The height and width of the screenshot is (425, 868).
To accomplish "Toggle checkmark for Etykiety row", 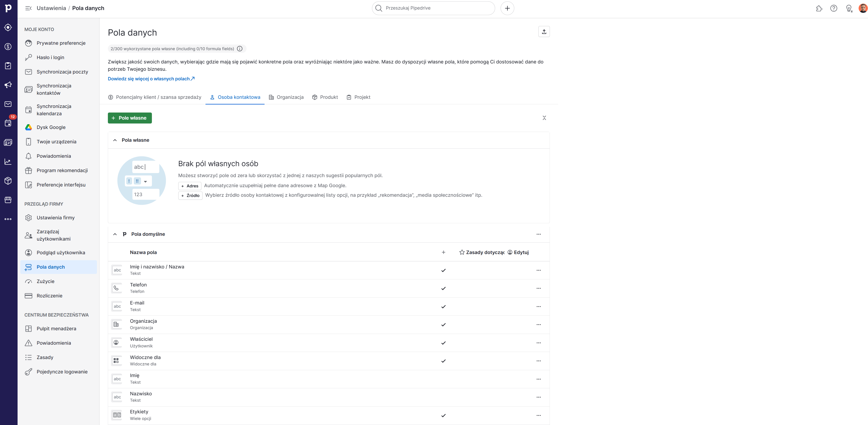I will point(443,416).
